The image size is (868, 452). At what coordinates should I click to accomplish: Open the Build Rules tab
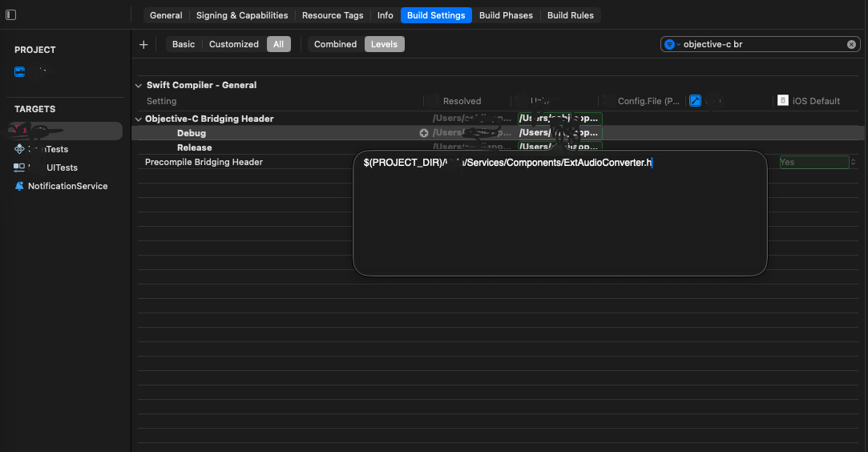[x=570, y=15]
